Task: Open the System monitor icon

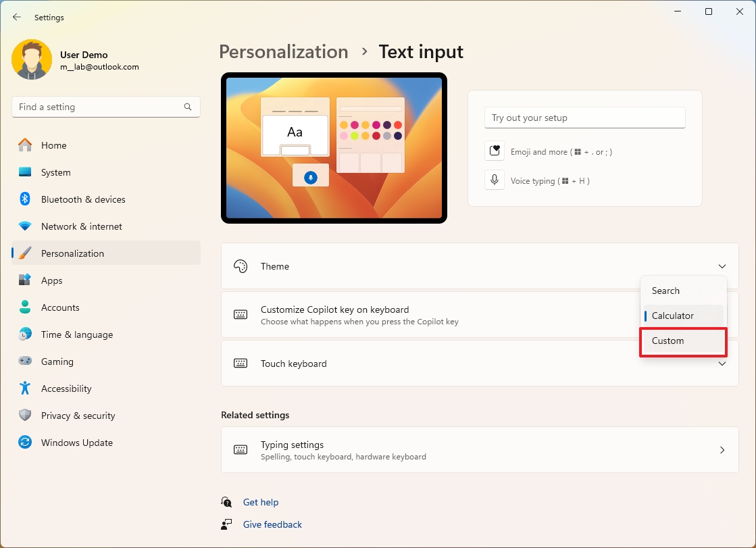Action: click(25, 172)
